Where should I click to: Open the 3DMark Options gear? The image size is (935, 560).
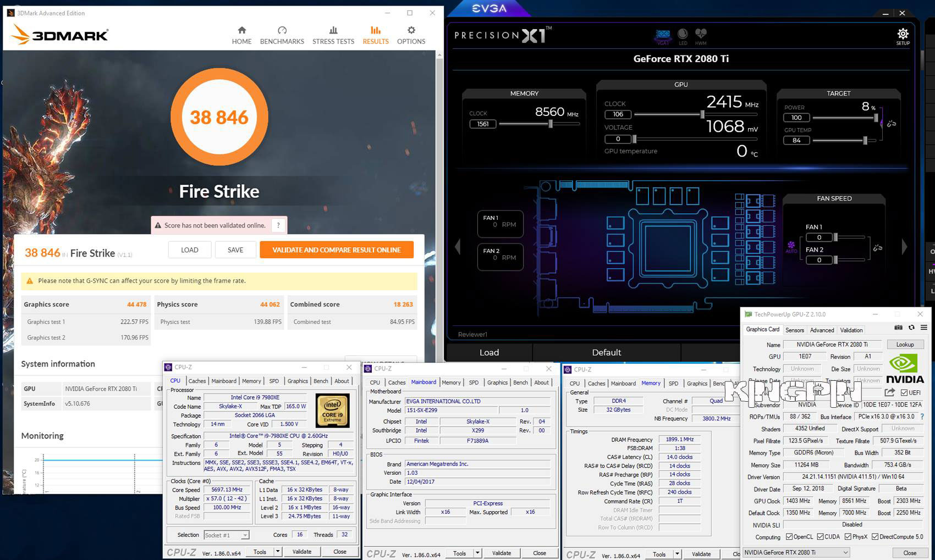coord(411,30)
